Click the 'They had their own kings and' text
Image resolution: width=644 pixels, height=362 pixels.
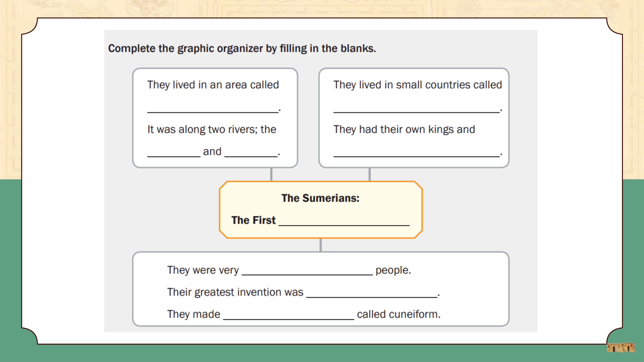(404, 130)
